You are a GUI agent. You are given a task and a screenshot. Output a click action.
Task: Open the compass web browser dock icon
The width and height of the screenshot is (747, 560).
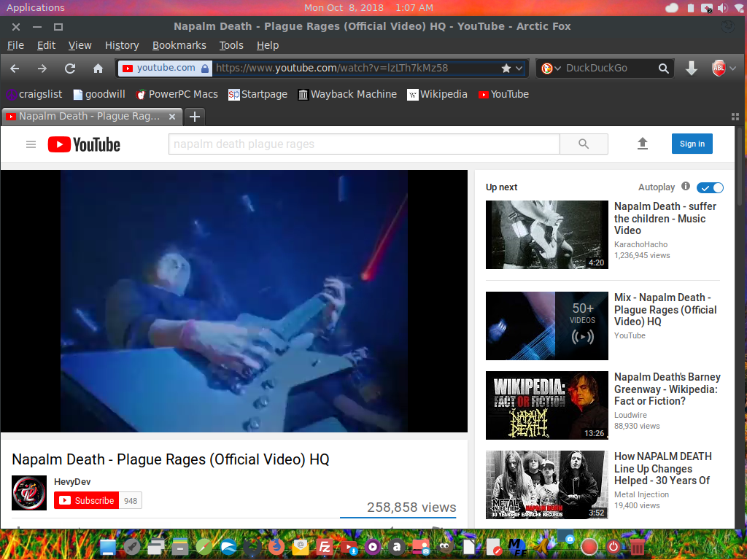coord(204,547)
